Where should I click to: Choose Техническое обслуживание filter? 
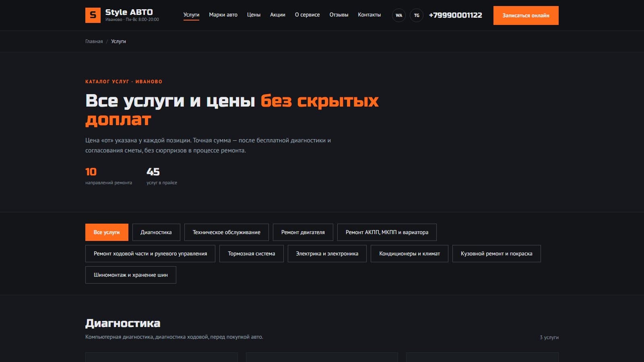coord(227,232)
